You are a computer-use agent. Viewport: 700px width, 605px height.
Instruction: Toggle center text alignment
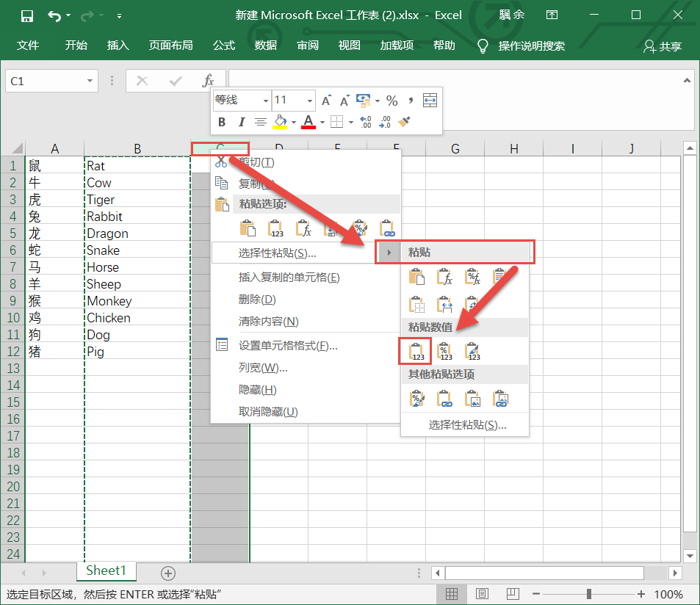tap(260, 121)
